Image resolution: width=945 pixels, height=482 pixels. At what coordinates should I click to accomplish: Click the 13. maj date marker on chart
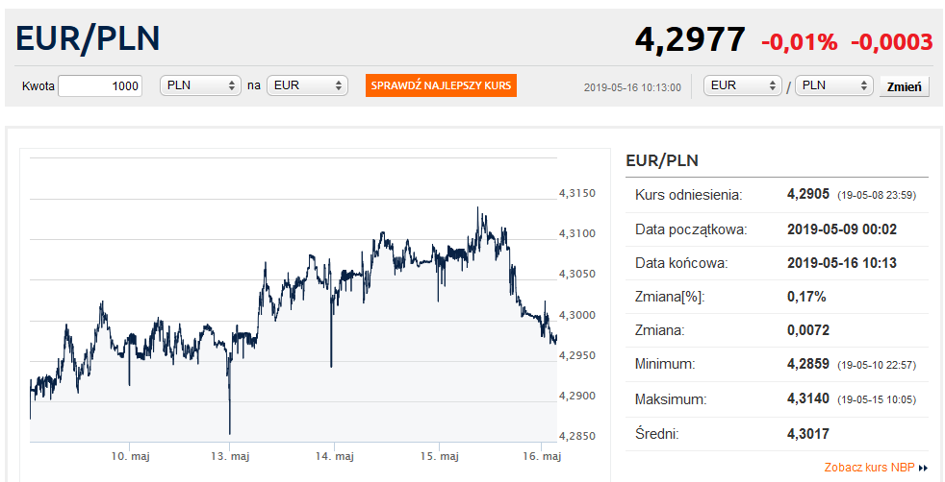(231, 456)
